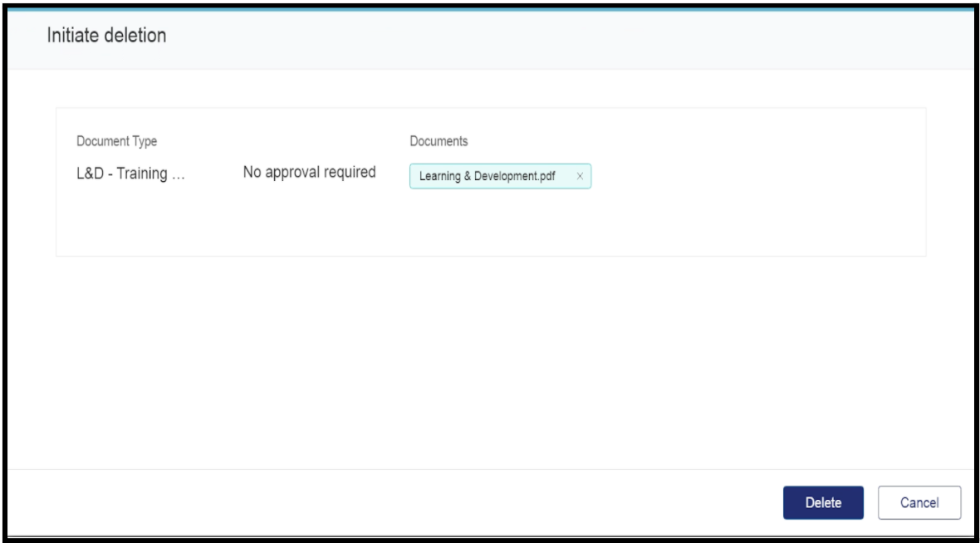Remove the Learning & Development.pdf chip via its x icon
The width and height of the screenshot is (980, 543).
pyautogui.click(x=579, y=176)
